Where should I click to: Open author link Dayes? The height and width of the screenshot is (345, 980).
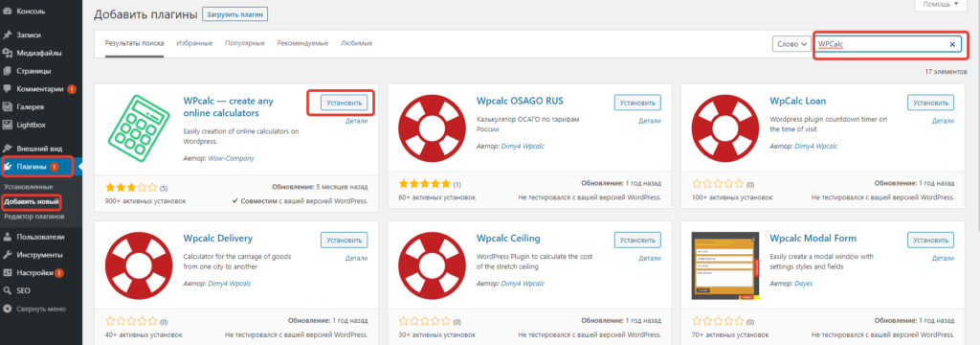[x=804, y=283]
